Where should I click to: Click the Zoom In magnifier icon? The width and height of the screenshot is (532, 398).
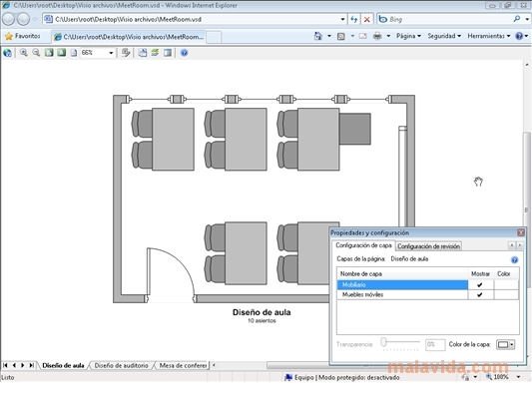pyautogui.click(x=23, y=53)
